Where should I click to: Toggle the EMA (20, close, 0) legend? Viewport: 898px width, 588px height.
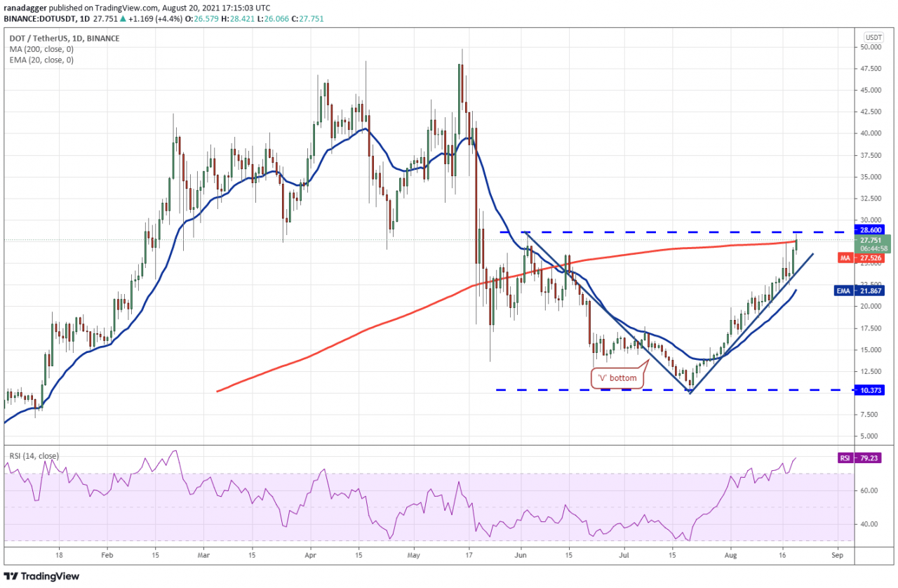(41, 60)
